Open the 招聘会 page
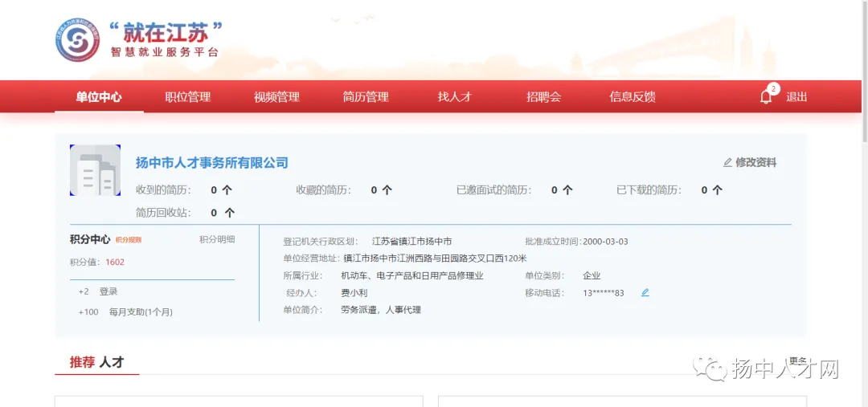Viewport: 868px width, 407px height. [x=543, y=97]
